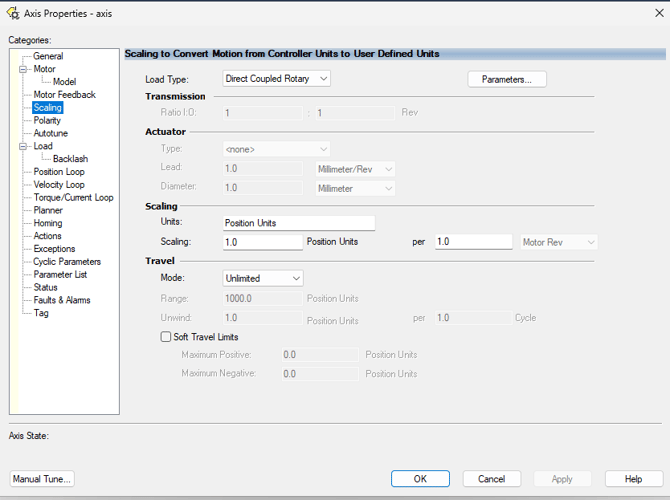Open the Motor Feedback category
This screenshot has width=670, height=500.
point(64,95)
